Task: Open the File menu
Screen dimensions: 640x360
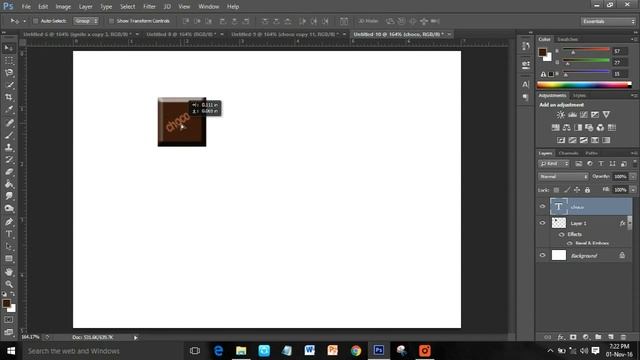Action: pos(26,7)
